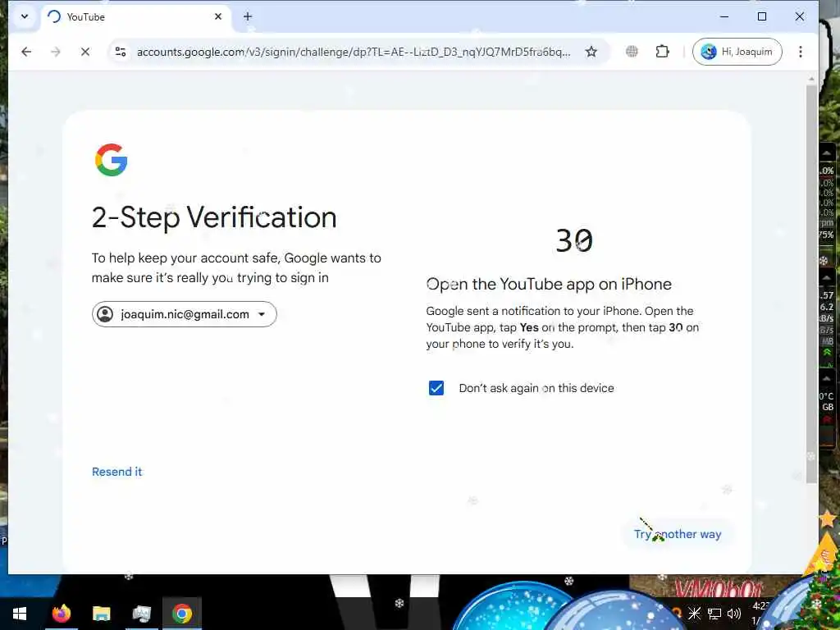The image size is (840, 630).
Task: Click the 2-Step Verification heading
Action: click(x=214, y=217)
